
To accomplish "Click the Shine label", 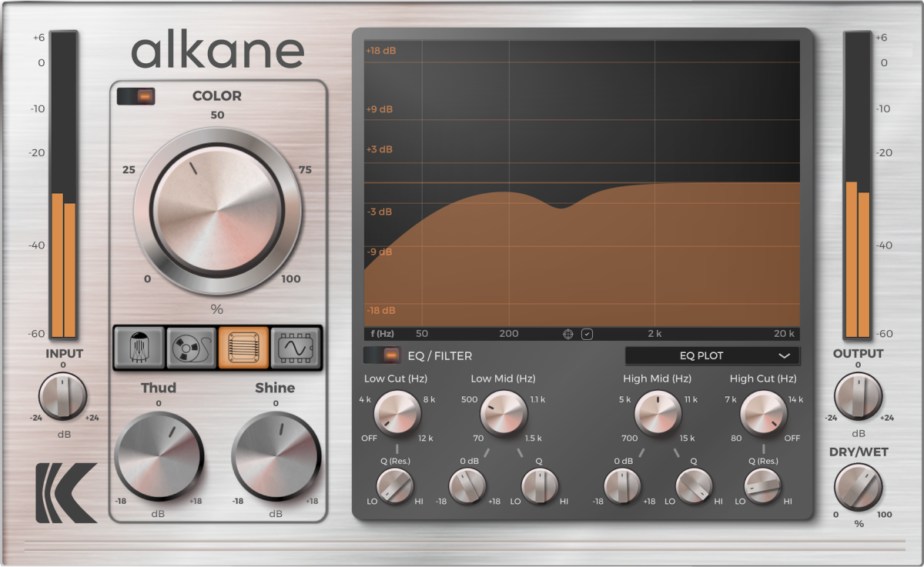I will click(x=276, y=388).
